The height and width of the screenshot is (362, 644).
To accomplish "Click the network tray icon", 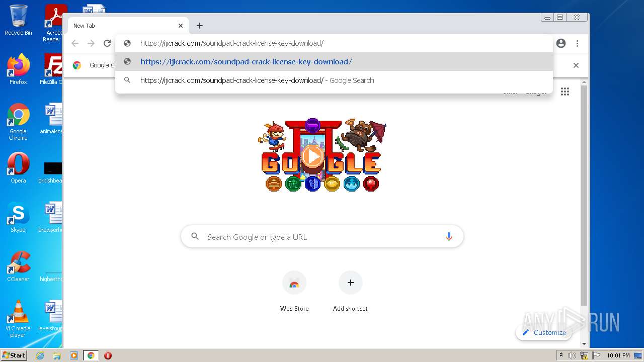I will 584,355.
